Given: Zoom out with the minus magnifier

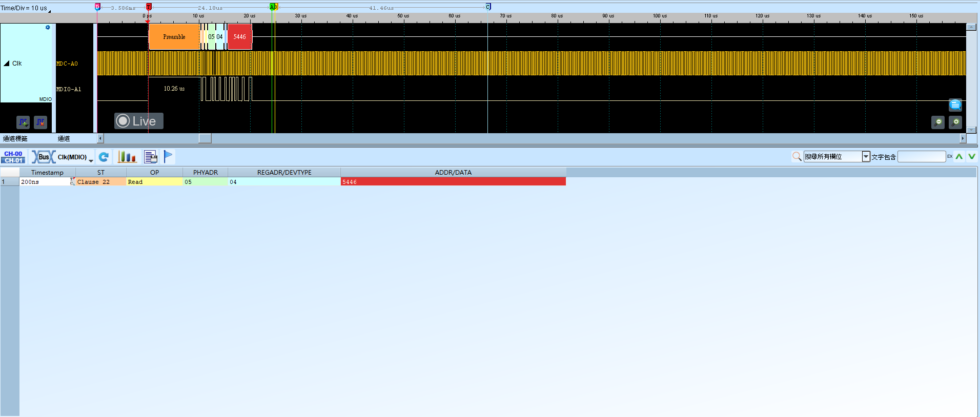Looking at the screenshot, I should pyautogui.click(x=938, y=122).
